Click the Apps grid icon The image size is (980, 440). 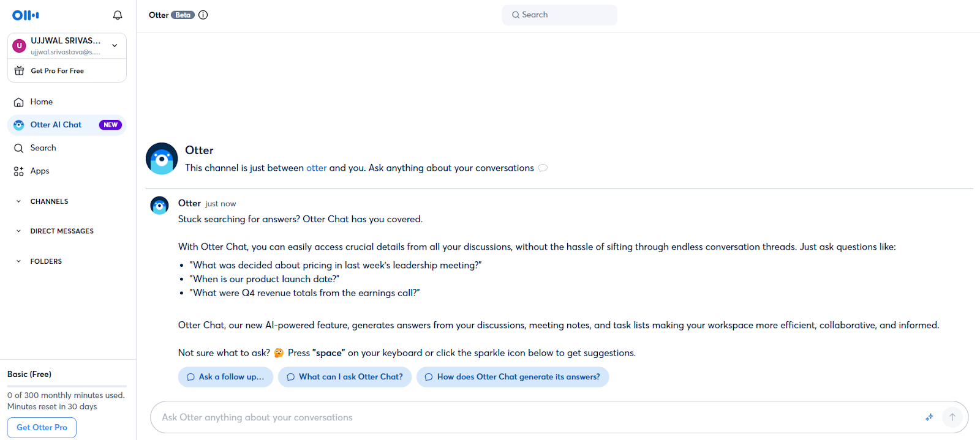tap(19, 171)
